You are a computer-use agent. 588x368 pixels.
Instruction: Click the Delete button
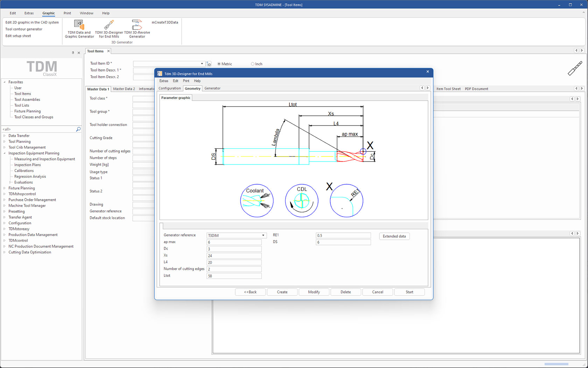pyautogui.click(x=346, y=292)
